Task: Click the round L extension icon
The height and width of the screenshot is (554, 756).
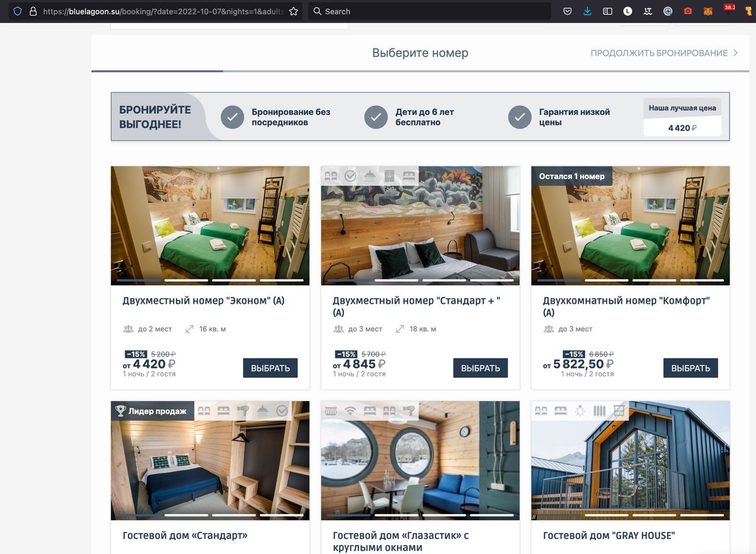Action: coord(628,11)
